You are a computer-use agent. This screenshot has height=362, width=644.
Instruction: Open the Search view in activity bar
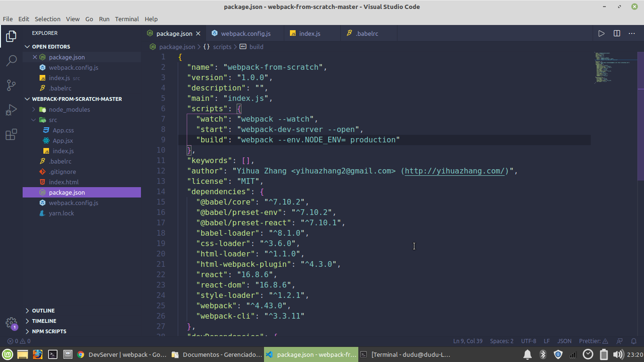click(11, 61)
